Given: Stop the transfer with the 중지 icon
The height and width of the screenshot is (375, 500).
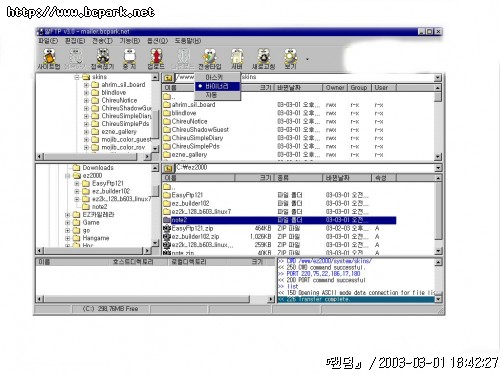Looking at the screenshot, I should 129,59.
